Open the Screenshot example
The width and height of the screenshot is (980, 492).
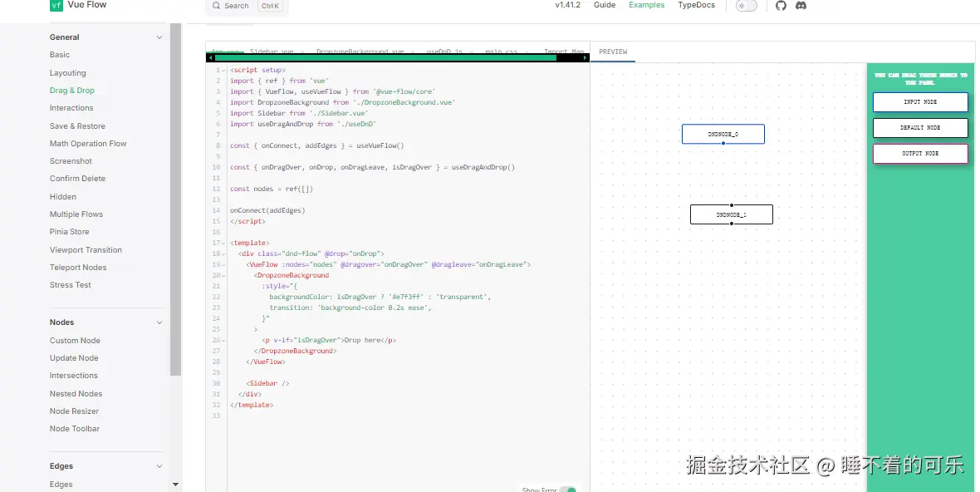coord(71,161)
